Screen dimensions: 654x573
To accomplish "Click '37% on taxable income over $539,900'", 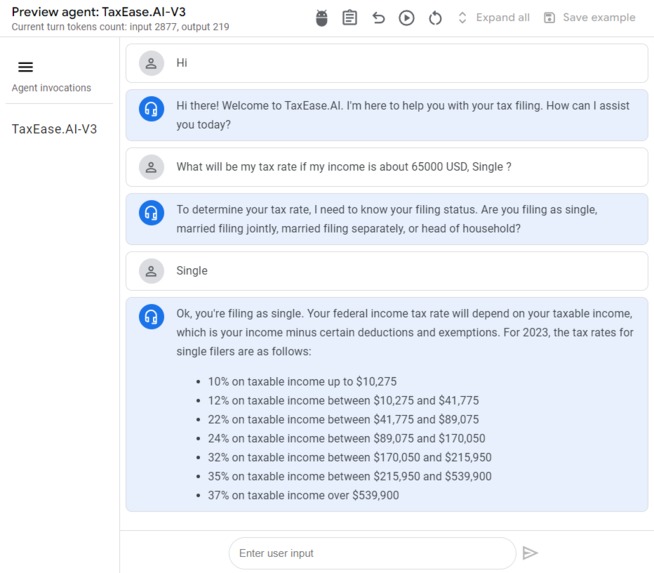I will coord(303,495).
